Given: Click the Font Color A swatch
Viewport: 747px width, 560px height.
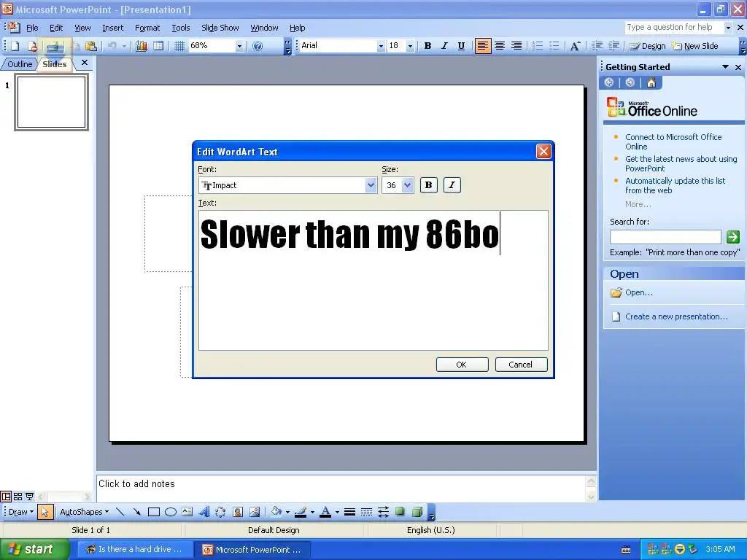Looking at the screenshot, I should (325, 512).
